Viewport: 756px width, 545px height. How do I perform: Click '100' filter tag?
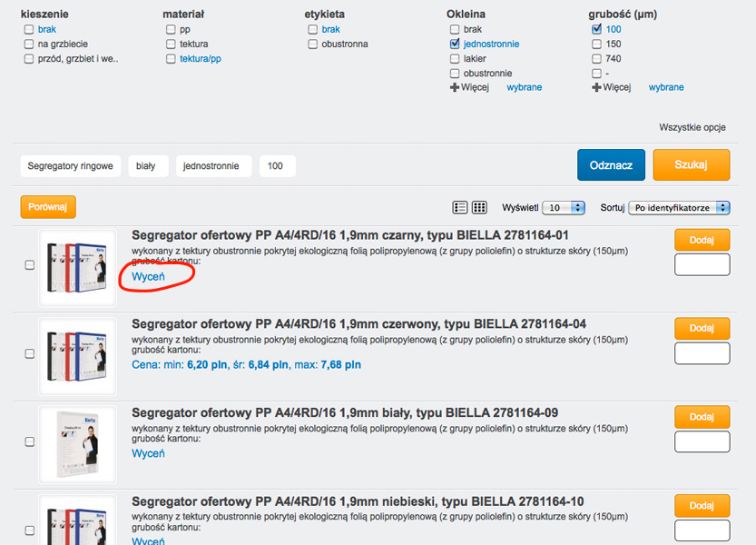click(278, 166)
